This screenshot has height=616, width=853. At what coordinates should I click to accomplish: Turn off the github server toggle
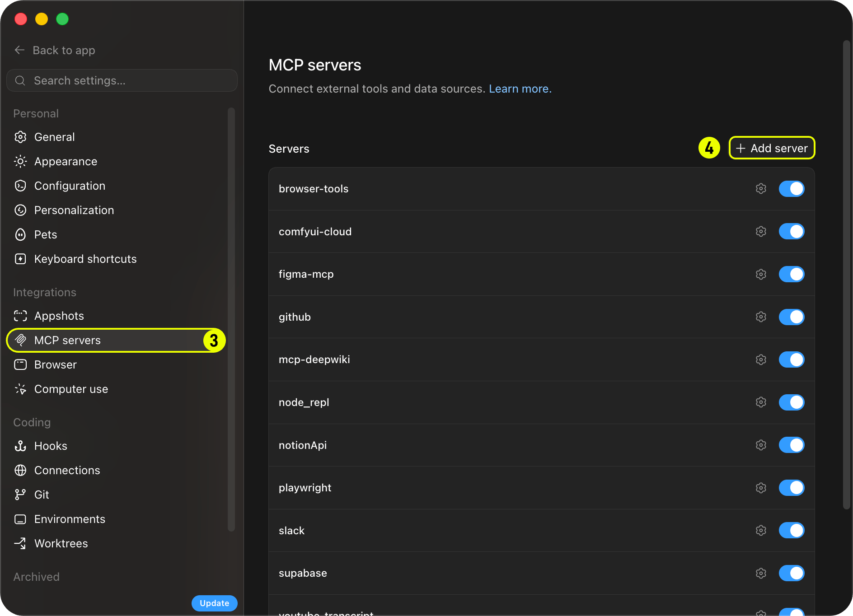point(792,317)
